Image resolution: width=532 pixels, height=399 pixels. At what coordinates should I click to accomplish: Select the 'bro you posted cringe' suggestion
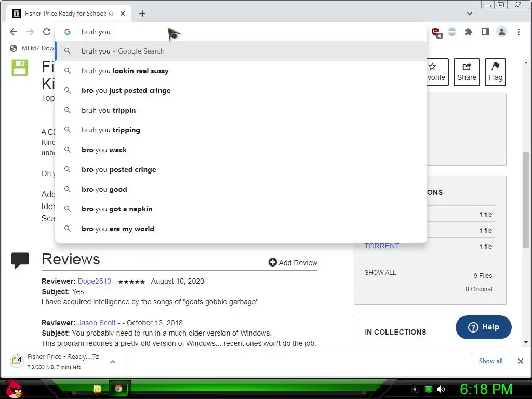241,170
